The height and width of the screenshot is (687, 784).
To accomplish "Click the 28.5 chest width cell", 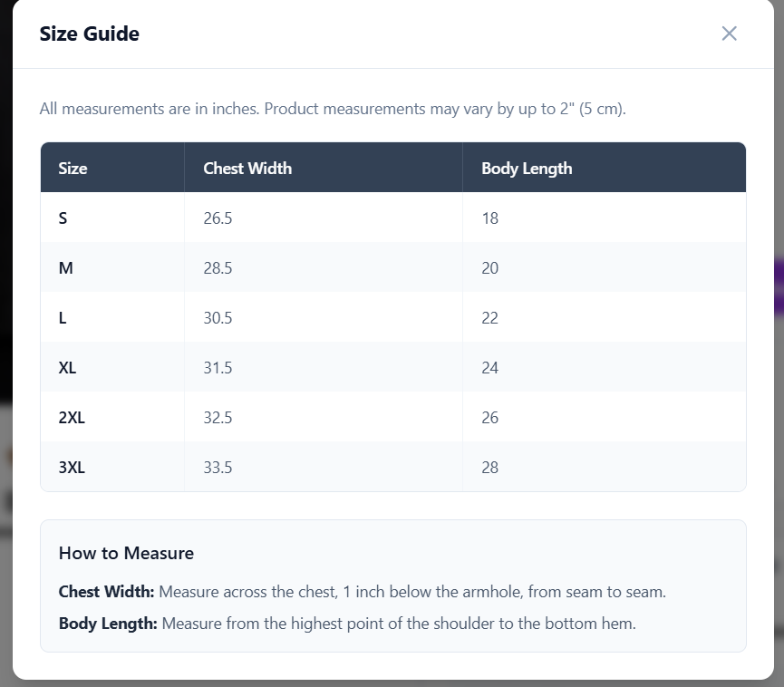I will pyautogui.click(x=324, y=267).
